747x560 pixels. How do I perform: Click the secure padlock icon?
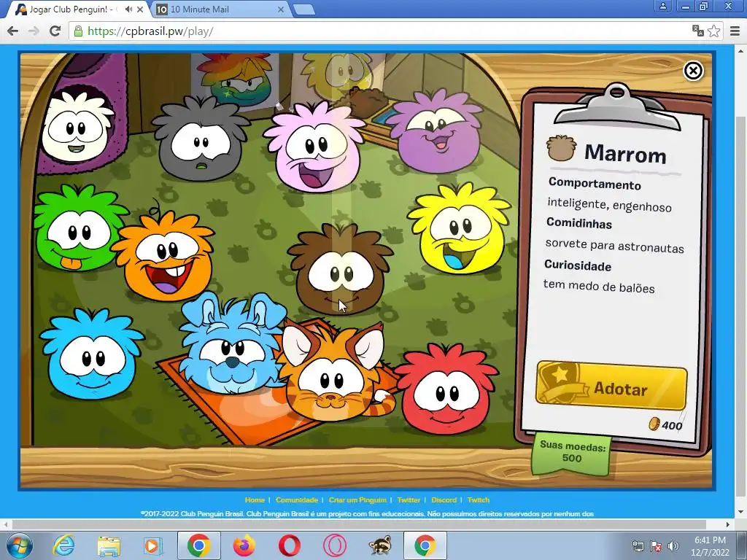(x=78, y=31)
